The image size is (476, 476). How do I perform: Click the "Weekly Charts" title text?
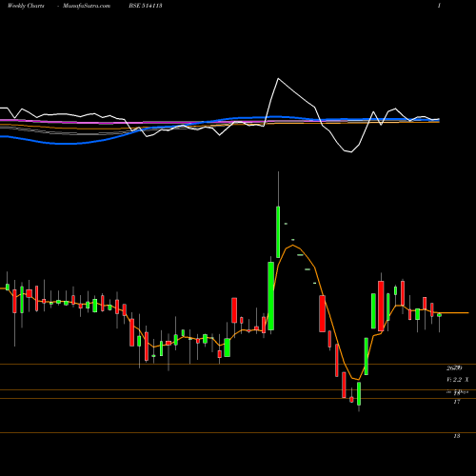click(26, 6)
